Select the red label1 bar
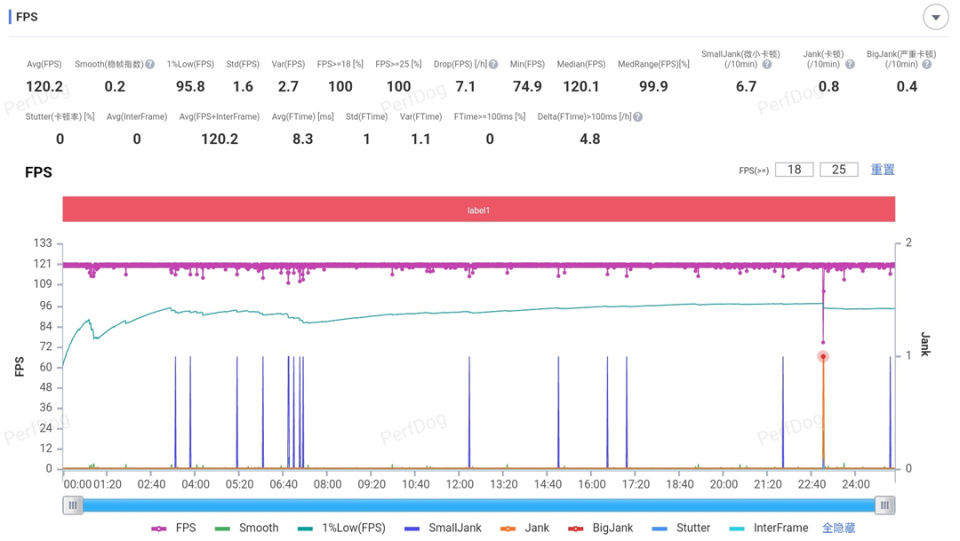The width and height of the screenshot is (960, 541). click(479, 209)
